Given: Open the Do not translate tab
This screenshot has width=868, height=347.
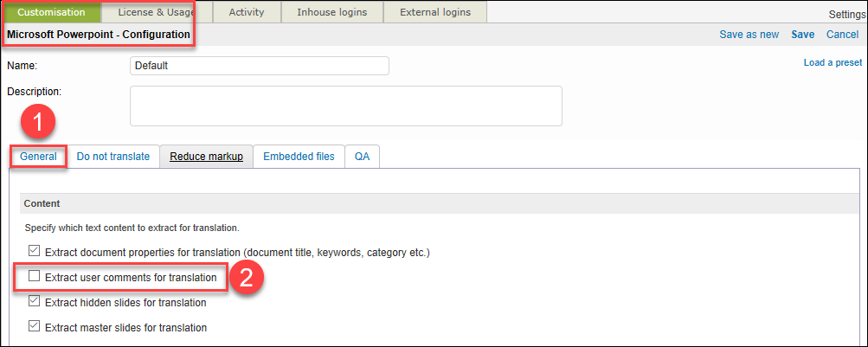Looking at the screenshot, I should 113,157.
